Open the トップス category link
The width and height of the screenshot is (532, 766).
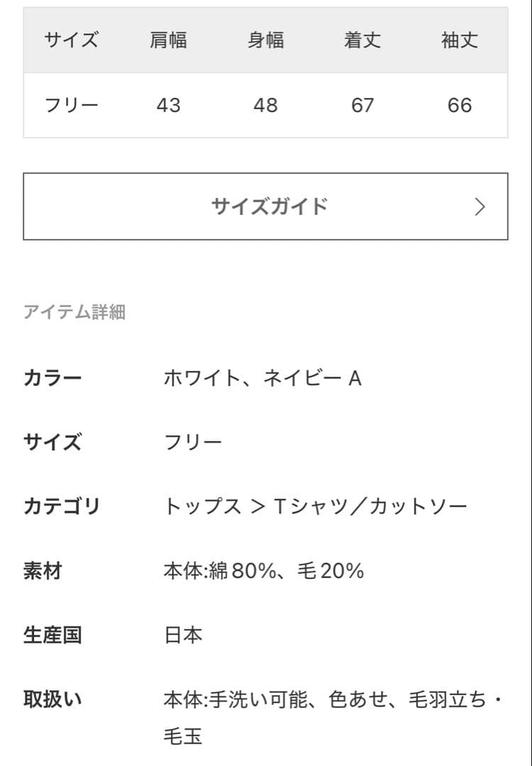tap(202, 506)
